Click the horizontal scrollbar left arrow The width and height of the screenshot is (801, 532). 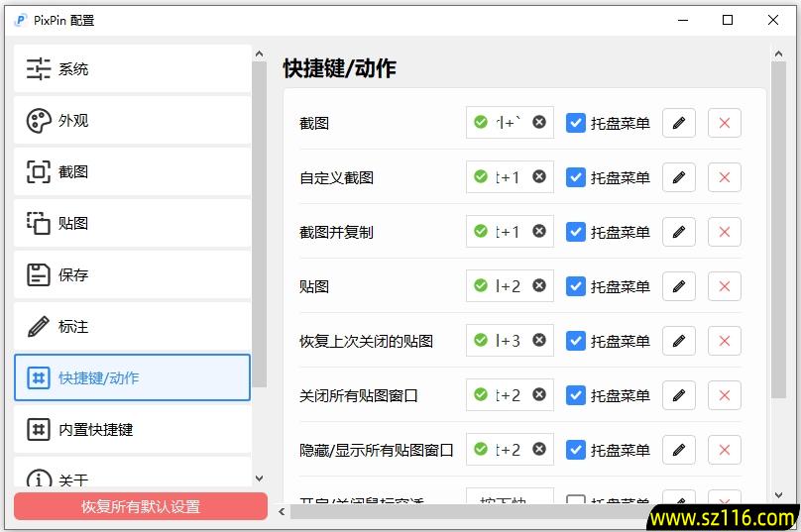coord(283,512)
